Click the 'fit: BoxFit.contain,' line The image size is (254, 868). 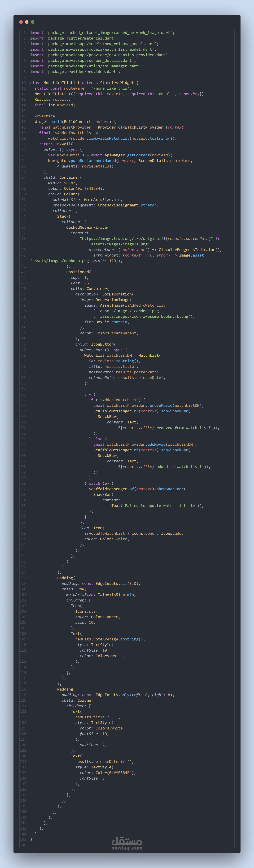[x=107, y=322]
